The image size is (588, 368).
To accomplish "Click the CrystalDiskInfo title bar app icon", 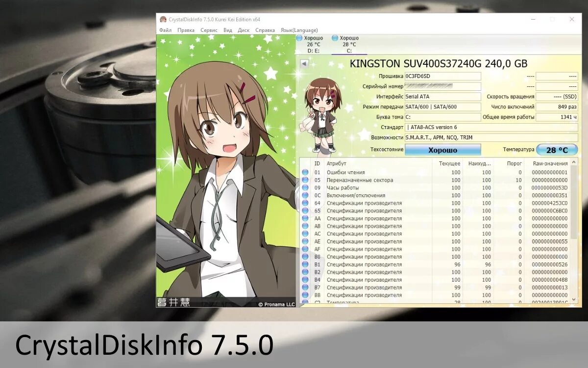I will (x=163, y=19).
